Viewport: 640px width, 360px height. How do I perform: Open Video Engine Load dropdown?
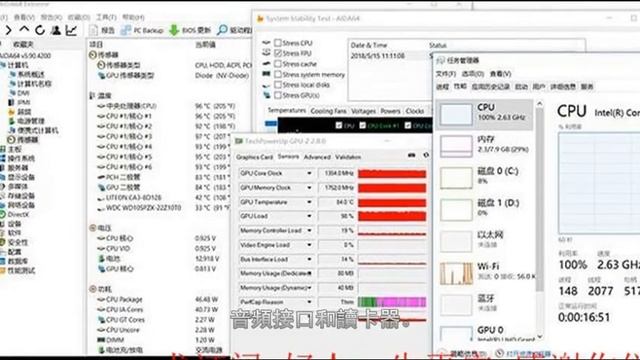pos(309,245)
